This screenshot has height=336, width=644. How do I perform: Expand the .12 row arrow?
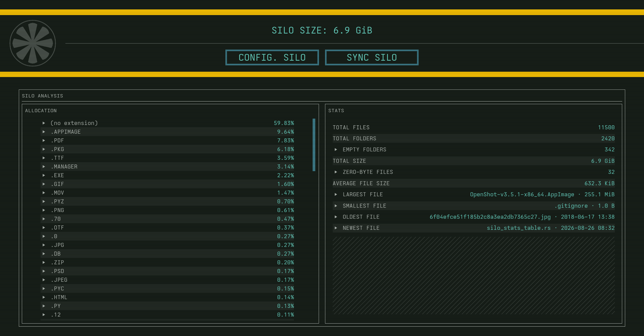pos(44,315)
